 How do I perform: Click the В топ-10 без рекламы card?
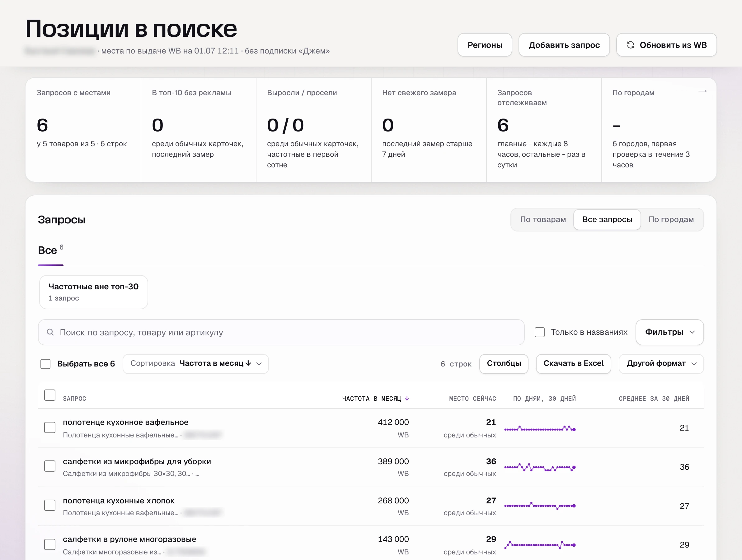[x=199, y=130]
